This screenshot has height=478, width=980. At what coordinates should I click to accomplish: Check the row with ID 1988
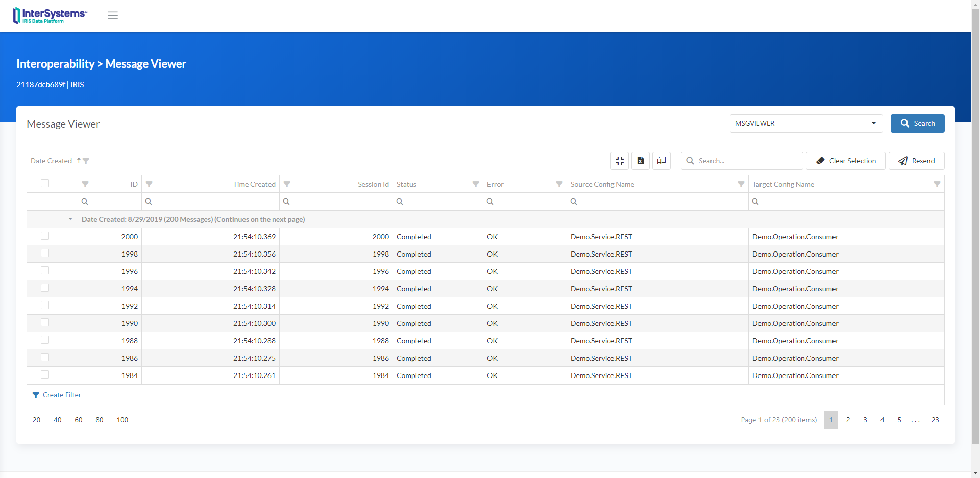click(x=45, y=340)
